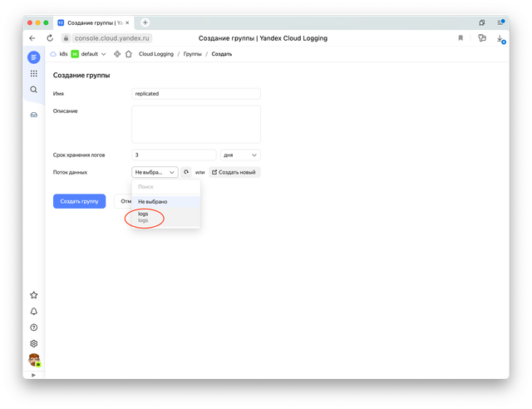Open settings gear in sidebar

pos(33,343)
